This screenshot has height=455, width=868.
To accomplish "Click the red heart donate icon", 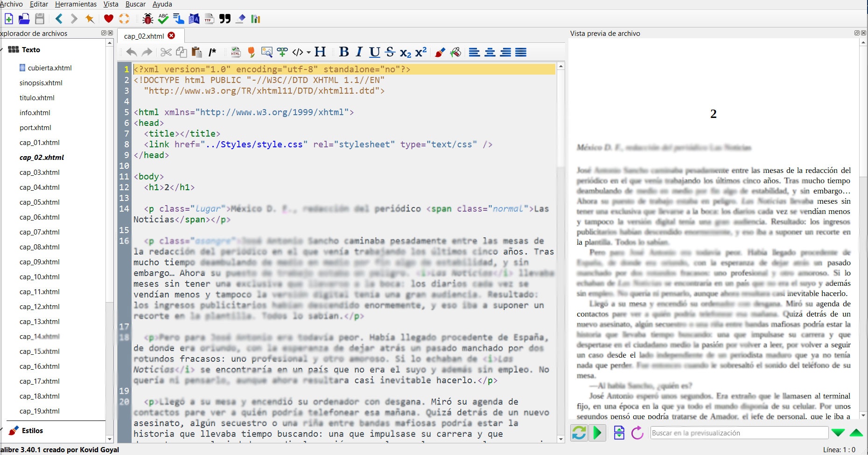I will pyautogui.click(x=109, y=19).
